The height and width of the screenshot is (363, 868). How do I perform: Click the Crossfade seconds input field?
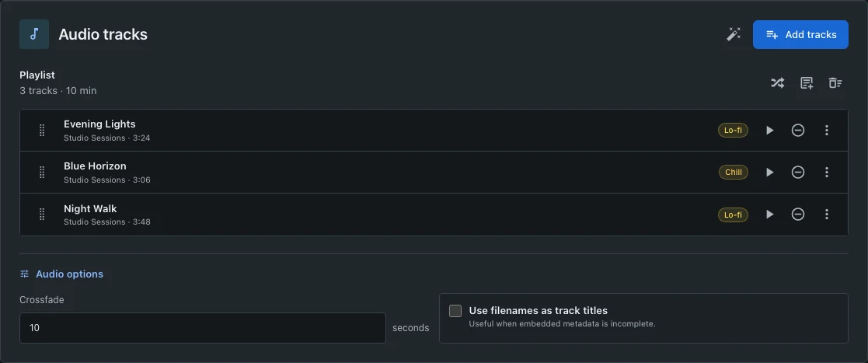pyautogui.click(x=203, y=328)
